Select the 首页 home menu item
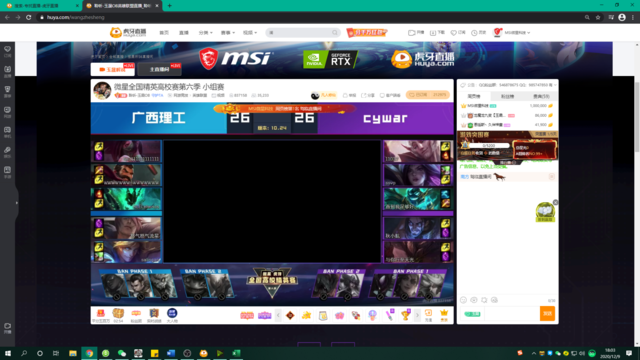640x360 pixels. point(164,33)
